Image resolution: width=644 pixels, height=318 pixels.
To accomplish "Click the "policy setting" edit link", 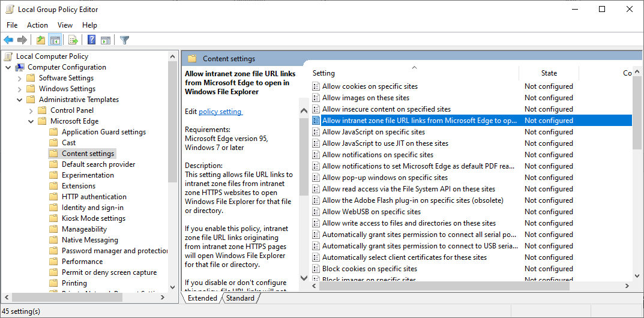I will [x=220, y=112].
